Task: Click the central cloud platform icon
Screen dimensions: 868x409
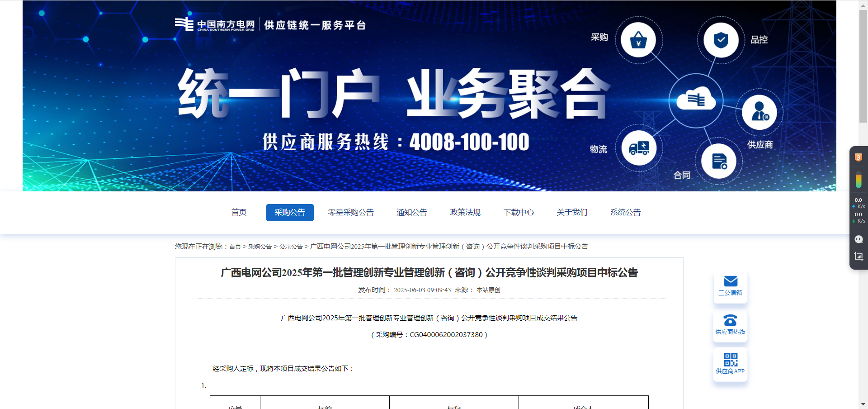Action: click(696, 100)
